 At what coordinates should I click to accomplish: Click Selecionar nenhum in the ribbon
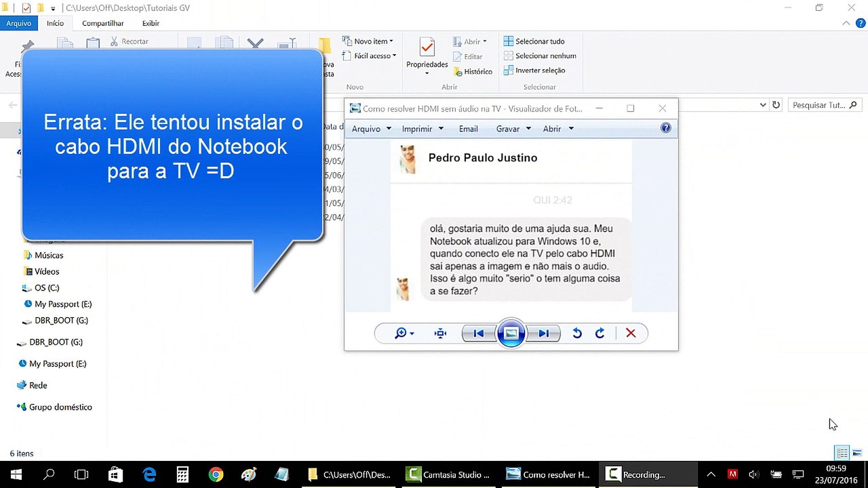pos(540,56)
